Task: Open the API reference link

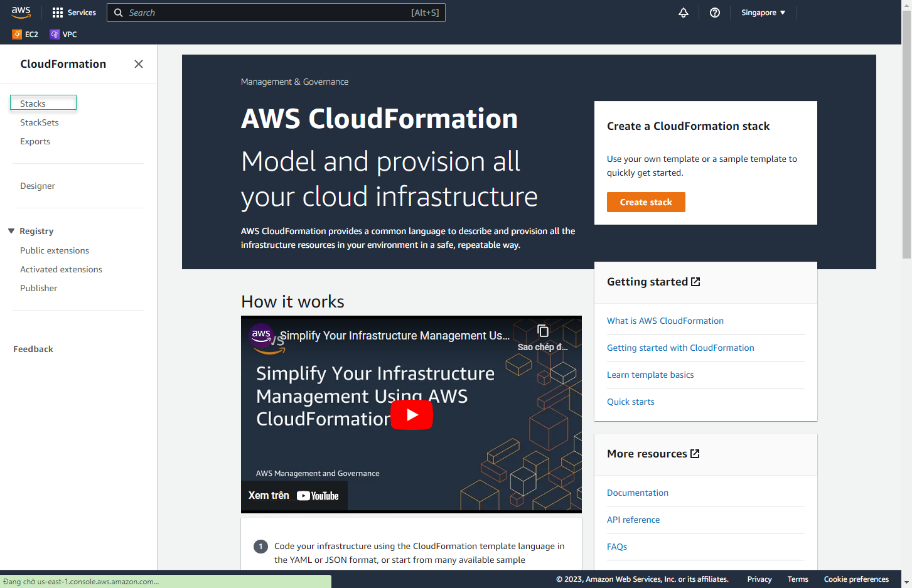Action: click(633, 520)
